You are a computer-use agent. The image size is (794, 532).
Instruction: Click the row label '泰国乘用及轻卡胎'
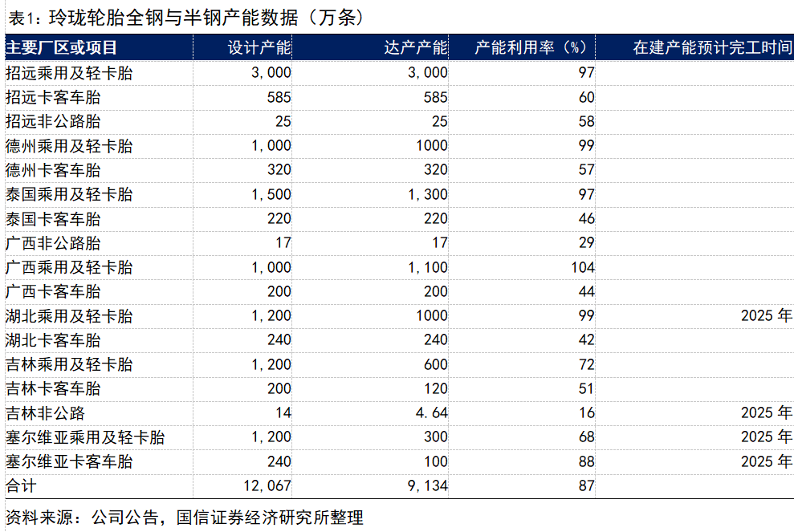(x=69, y=194)
